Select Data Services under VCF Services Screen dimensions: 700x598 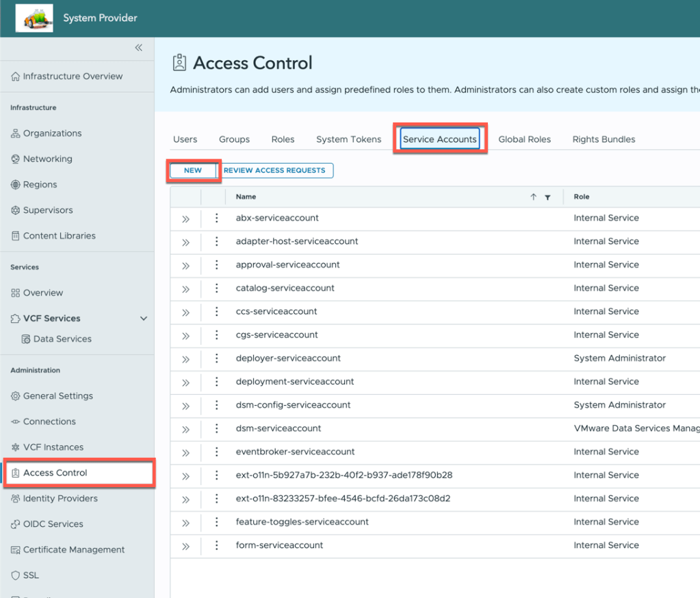pos(62,339)
